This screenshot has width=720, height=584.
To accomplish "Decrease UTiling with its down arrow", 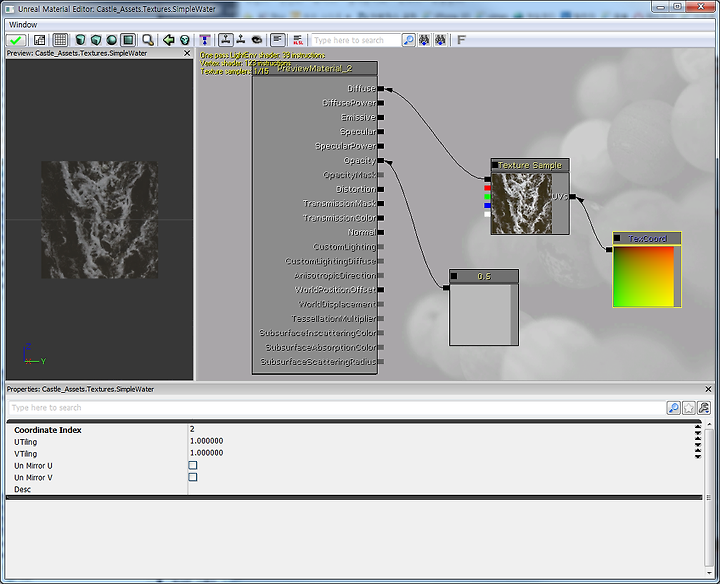I will pos(698,444).
